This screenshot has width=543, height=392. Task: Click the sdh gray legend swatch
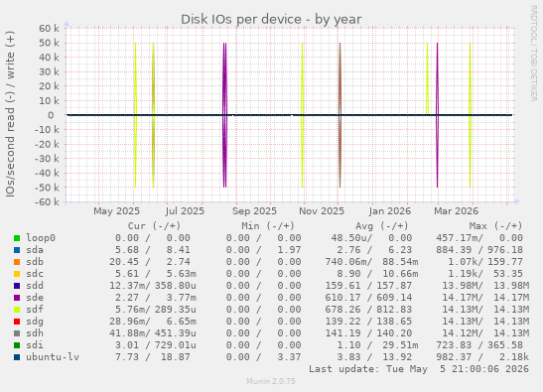[x=17, y=333]
